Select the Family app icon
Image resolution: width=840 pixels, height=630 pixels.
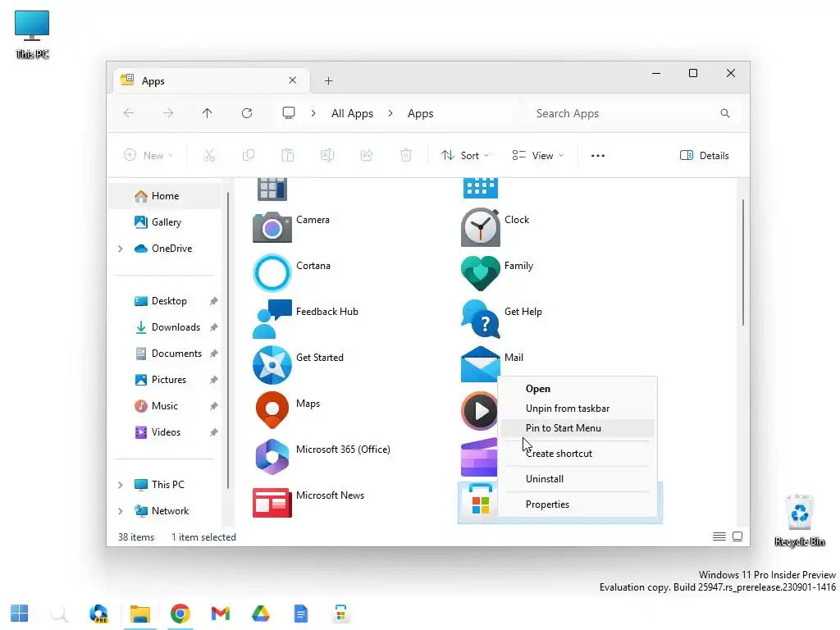pos(481,273)
